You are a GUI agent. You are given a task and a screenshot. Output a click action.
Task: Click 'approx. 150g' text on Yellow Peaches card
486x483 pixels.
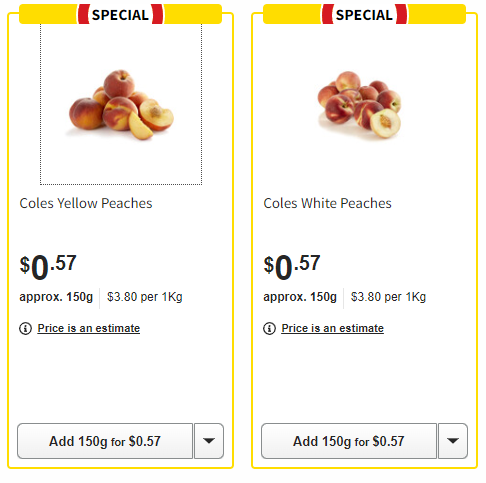[x=56, y=297]
